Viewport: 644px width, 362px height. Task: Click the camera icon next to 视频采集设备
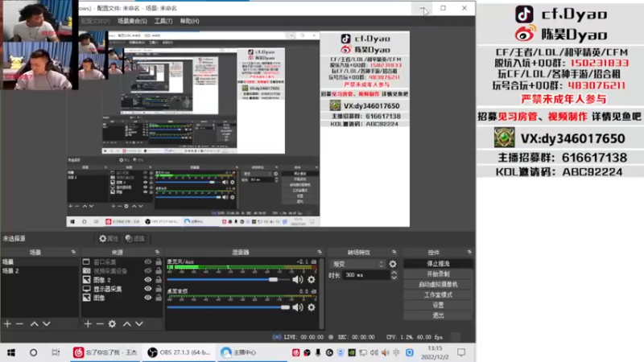click(x=86, y=271)
